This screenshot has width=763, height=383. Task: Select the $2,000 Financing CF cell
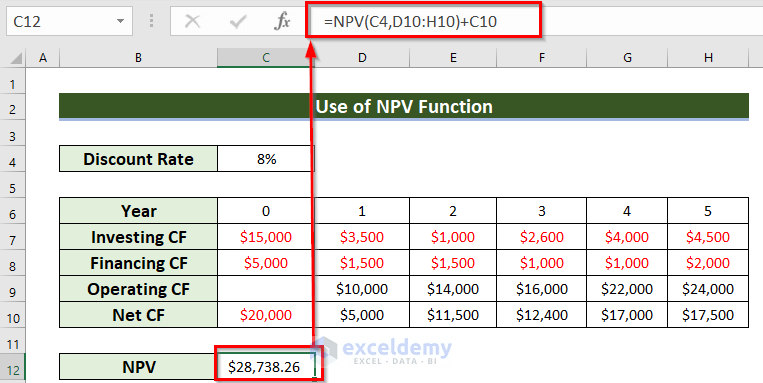(708, 263)
